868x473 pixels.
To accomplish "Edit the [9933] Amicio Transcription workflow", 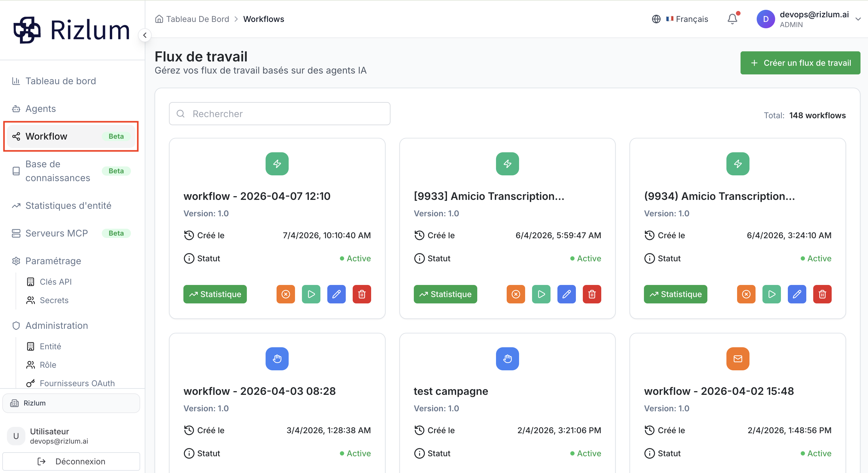I will coord(566,294).
